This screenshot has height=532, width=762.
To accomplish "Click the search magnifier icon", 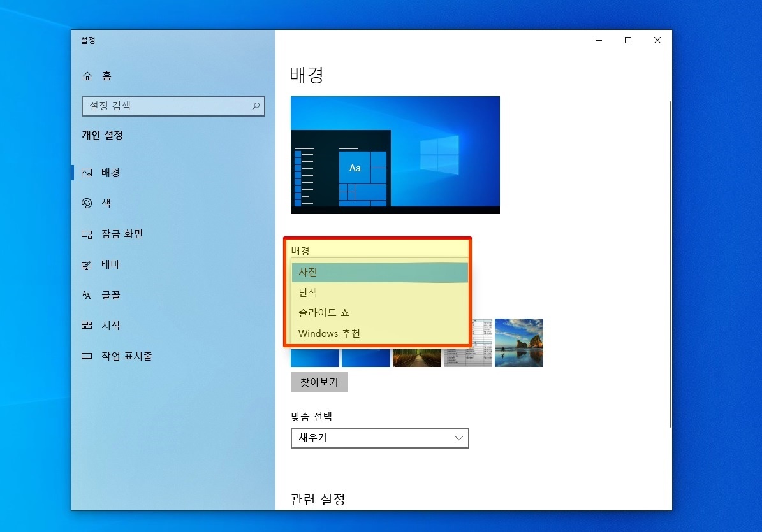I will pos(256,106).
